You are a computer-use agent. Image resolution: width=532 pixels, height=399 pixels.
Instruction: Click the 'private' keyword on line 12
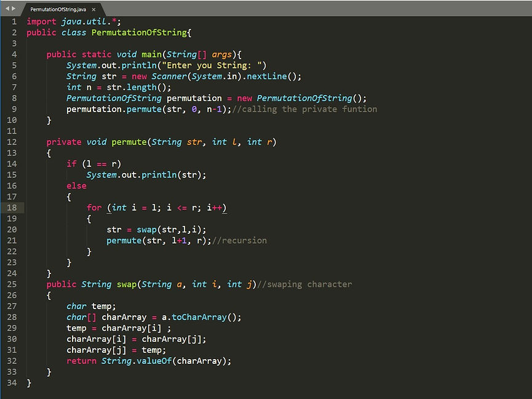pos(64,142)
